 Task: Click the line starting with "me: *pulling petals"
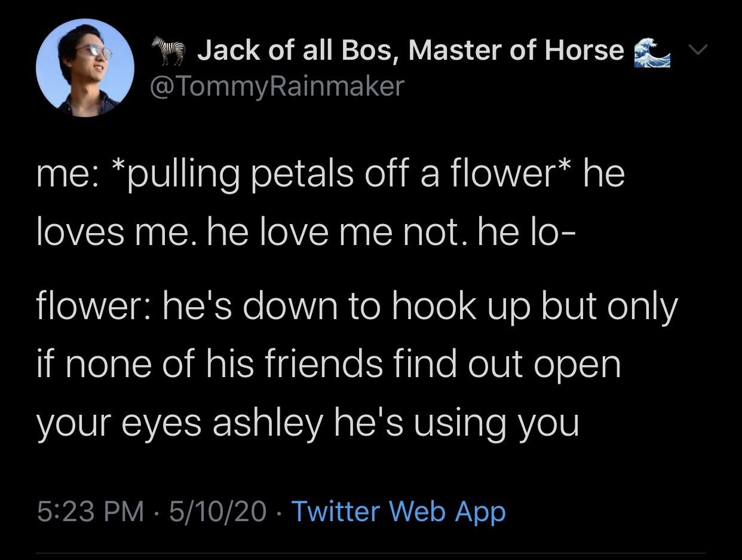[330, 174]
